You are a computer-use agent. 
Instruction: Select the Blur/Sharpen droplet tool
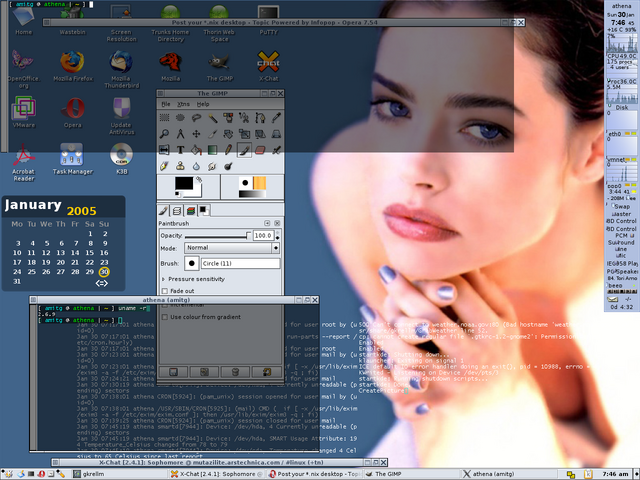coord(196,166)
